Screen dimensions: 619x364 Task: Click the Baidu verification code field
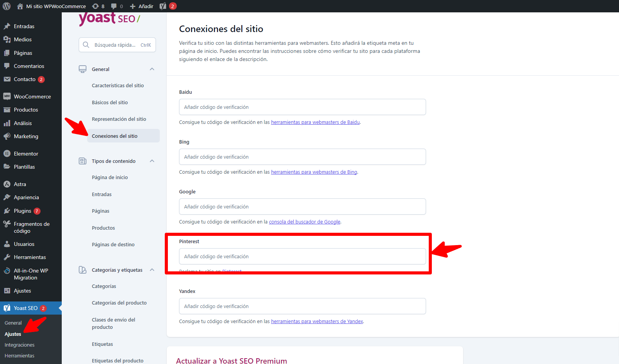pyautogui.click(x=303, y=107)
